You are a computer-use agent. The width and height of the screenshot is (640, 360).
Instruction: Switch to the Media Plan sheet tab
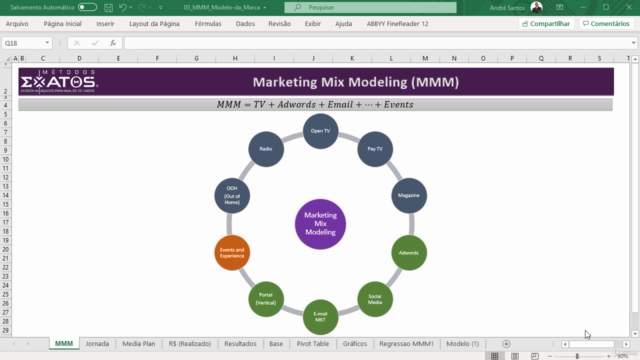139,344
